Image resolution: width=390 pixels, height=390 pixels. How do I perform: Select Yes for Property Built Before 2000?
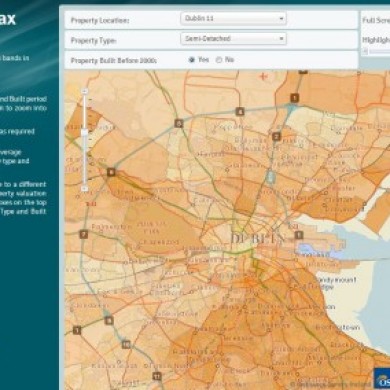point(192,60)
